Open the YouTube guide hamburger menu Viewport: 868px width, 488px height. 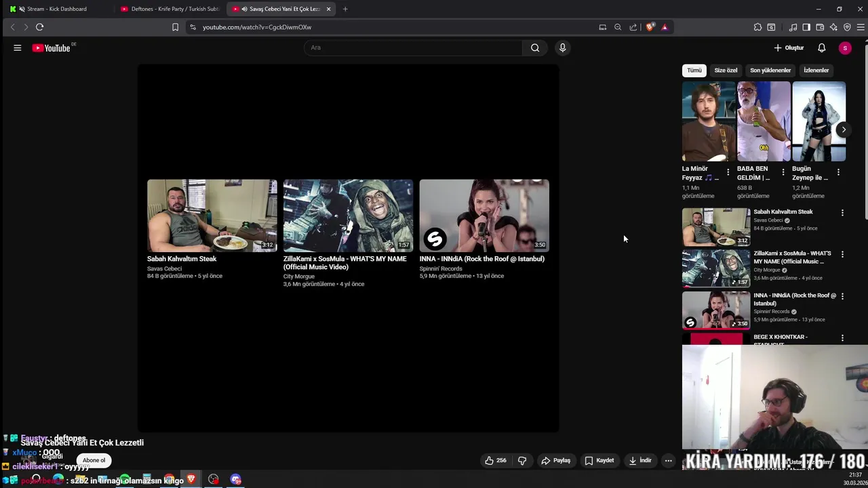[x=18, y=48]
